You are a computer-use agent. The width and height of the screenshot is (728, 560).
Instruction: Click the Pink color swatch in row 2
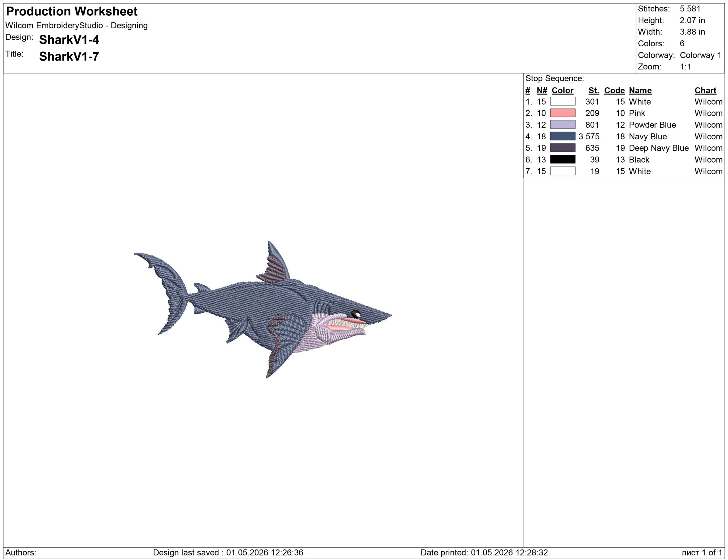(562, 113)
